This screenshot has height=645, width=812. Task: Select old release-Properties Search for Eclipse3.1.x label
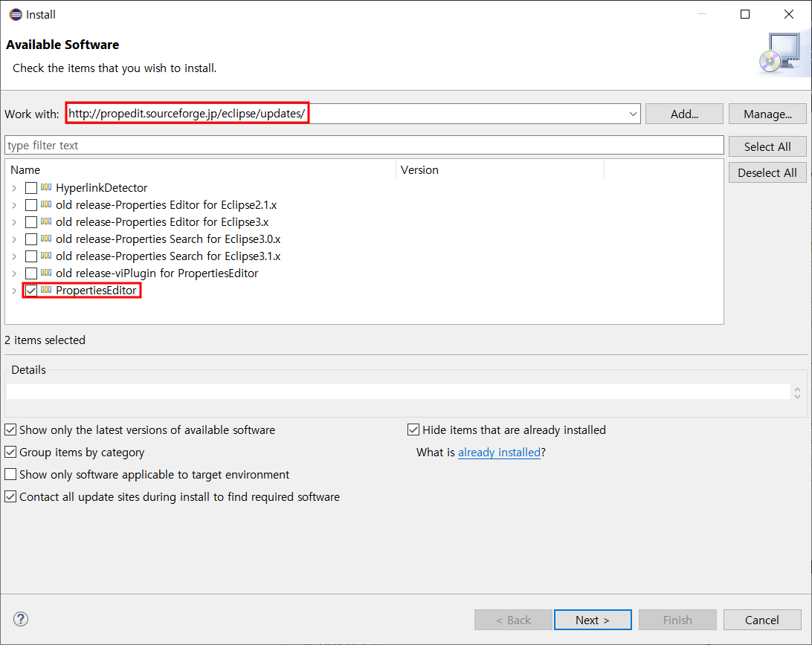(168, 256)
